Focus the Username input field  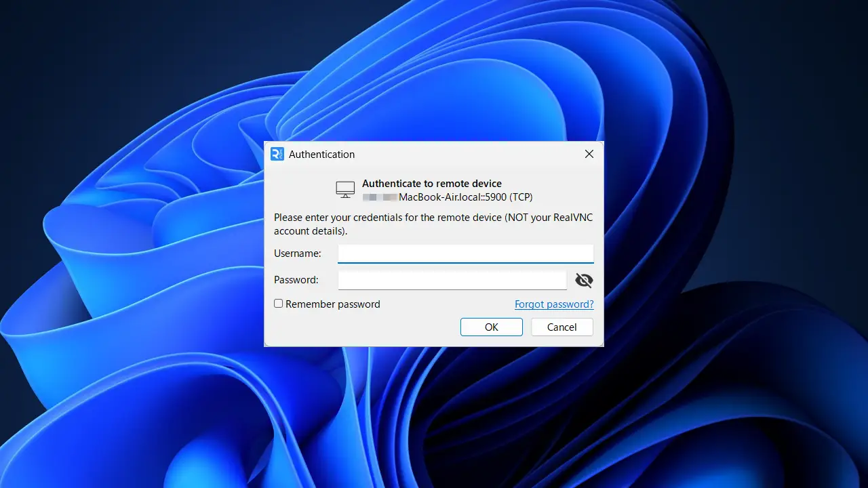[x=465, y=253]
